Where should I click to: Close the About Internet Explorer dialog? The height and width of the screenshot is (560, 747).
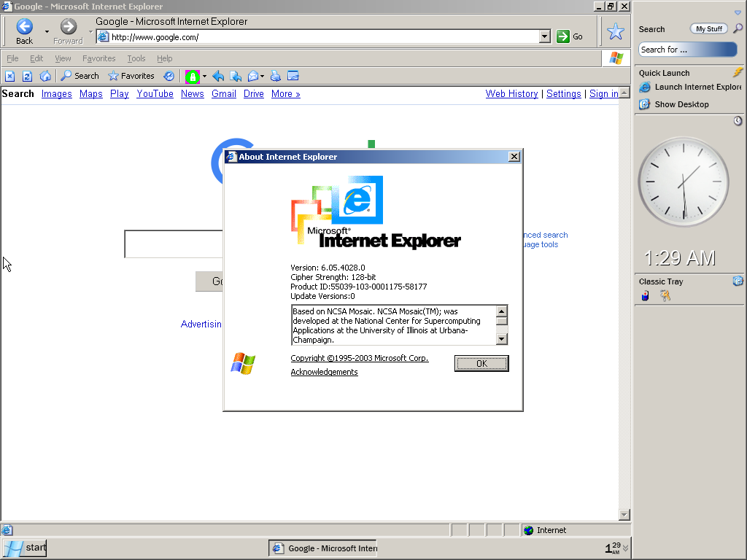[514, 157]
